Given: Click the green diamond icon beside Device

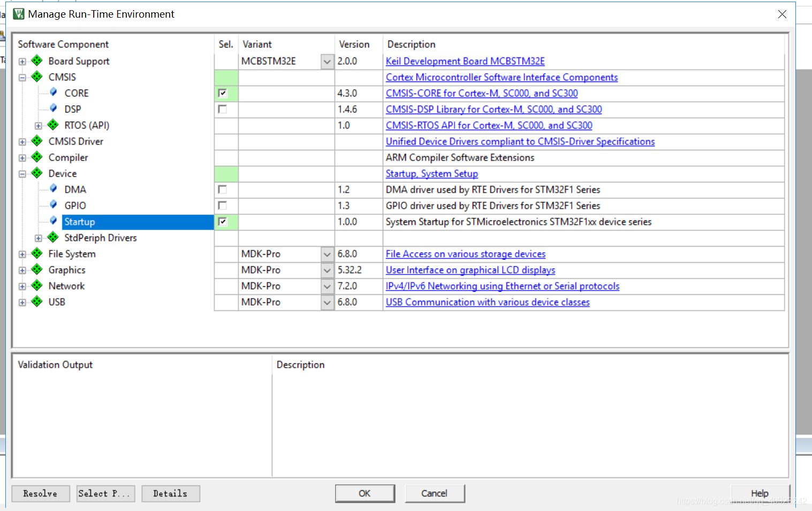Looking at the screenshot, I should click(37, 173).
